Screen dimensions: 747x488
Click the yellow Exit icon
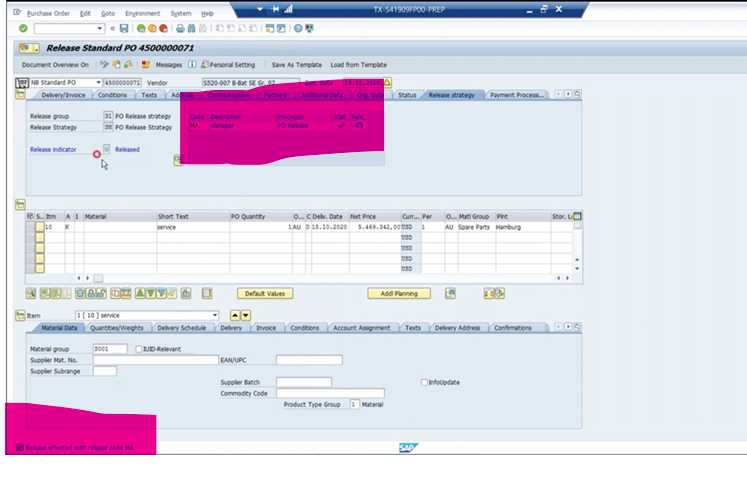(152, 29)
